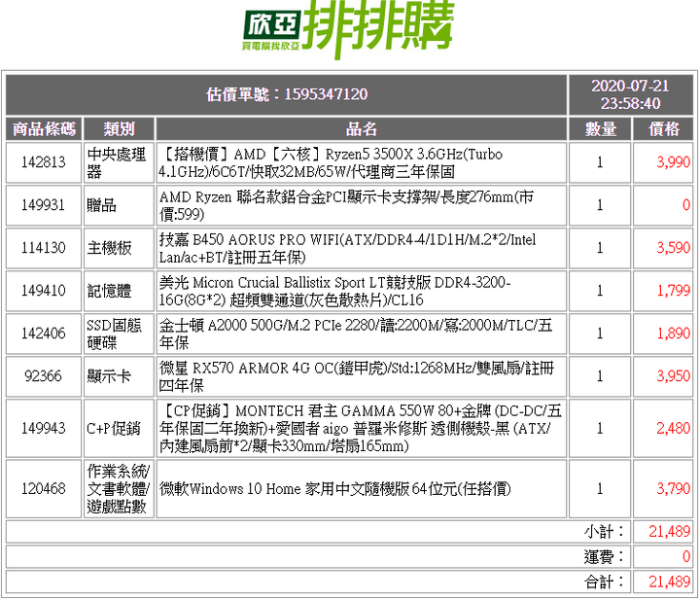
Task: Select quote number 1595347120 header
Action: click(287, 94)
